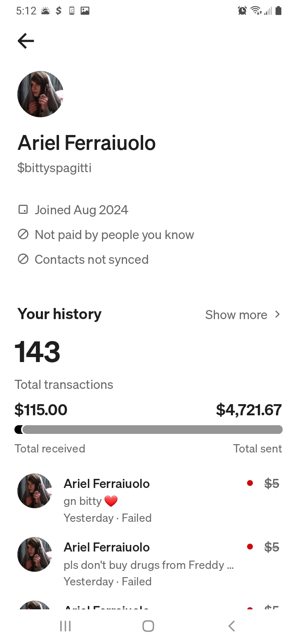Image resolution: width=297 pixels, height=644 pixels.
Task: Tap red failed dot on second $5
Action: point(250,547)
